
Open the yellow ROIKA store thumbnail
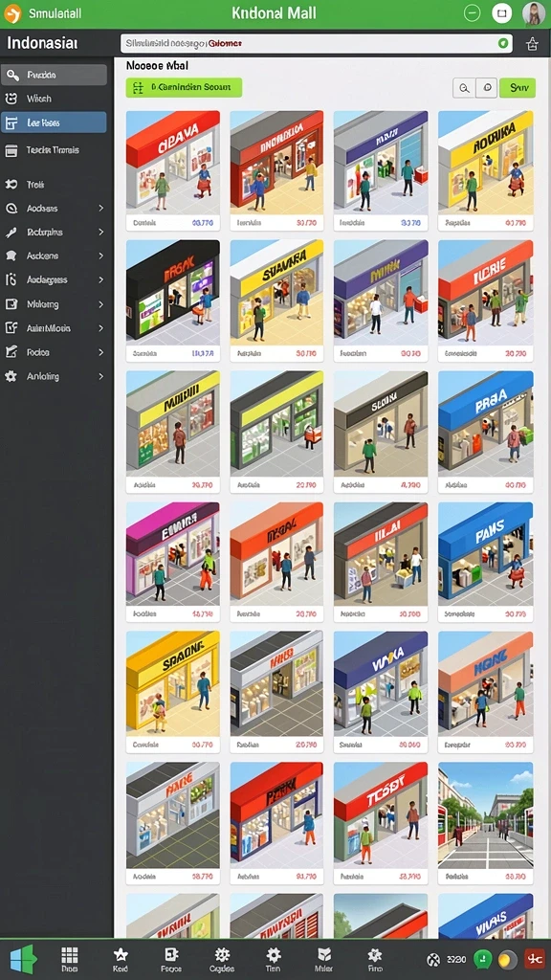(485, 163)
